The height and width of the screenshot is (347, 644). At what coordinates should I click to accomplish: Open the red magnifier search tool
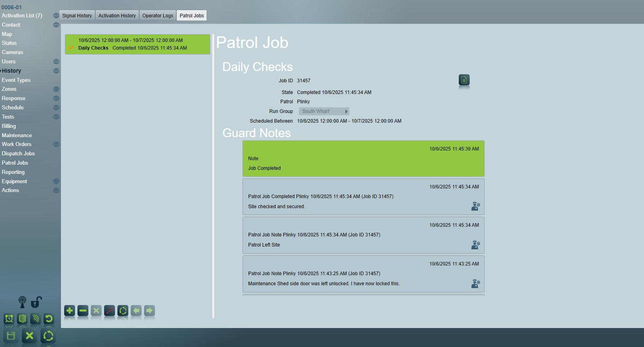pyautogui.click(x=109, y=311)
